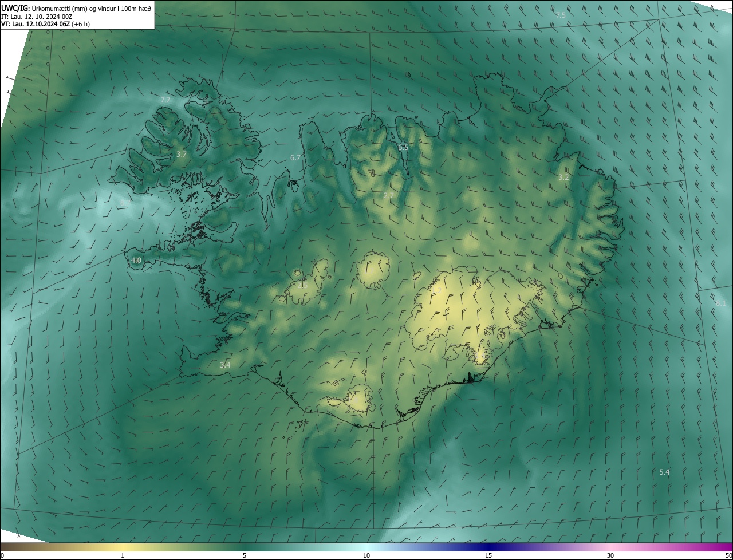
Task: Click the 7.7 value label on the map
Action: tap(165, 100)
